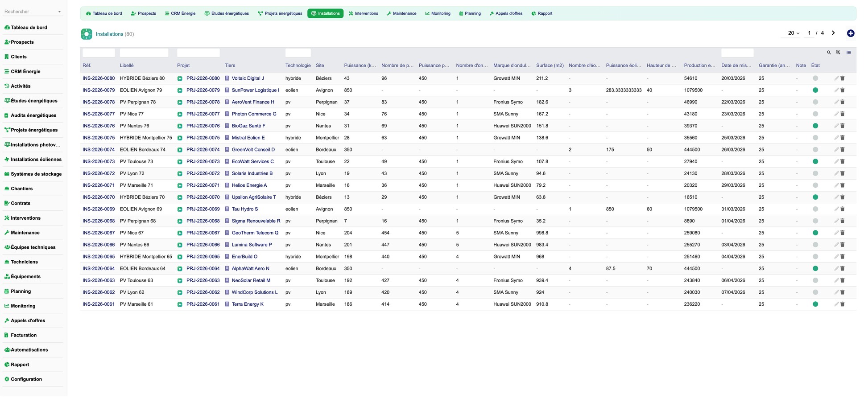Open the Monitoring top tab
The width and height of the screenshot is (868, 402).
(438, 13)
